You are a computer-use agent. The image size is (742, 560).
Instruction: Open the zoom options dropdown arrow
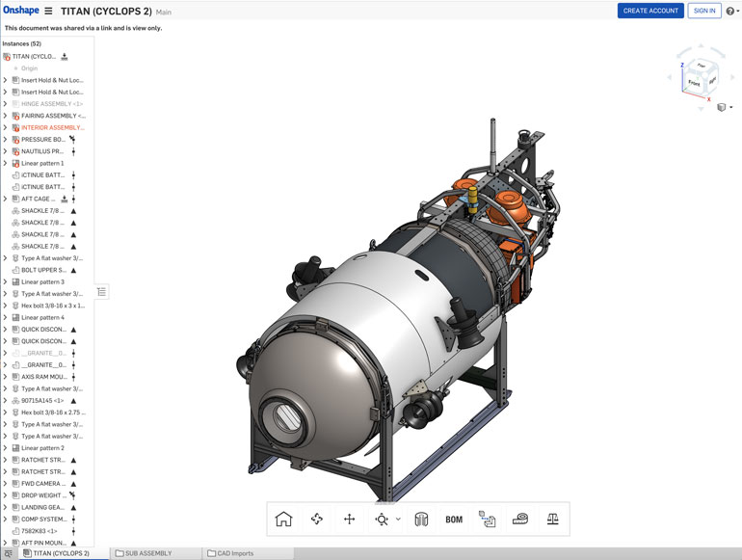pyautogui.click(x=398, y=520)
